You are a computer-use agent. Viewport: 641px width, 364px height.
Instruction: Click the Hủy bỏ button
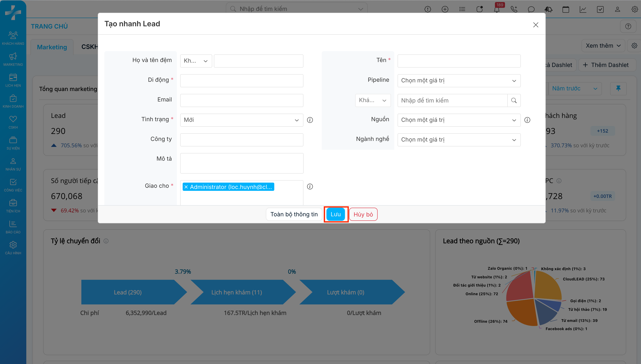point(363,214)
